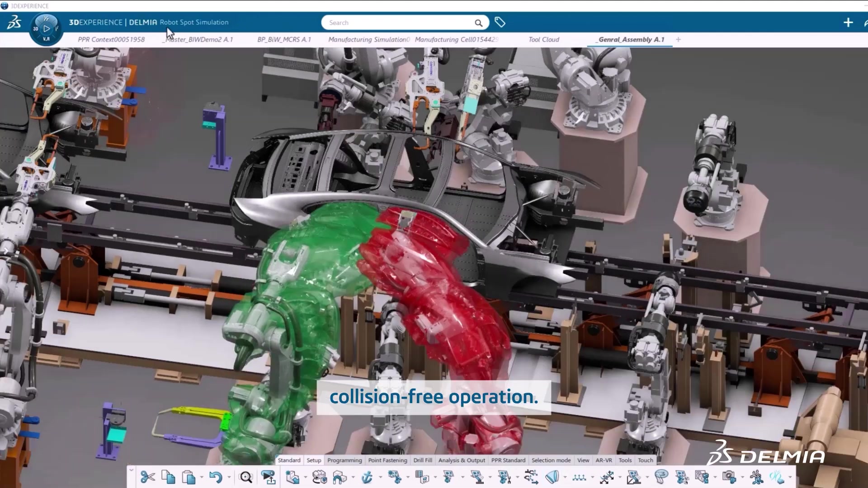The image size is (868, 488).
Task: Click the insert new product icon
Action: tap(292, 477)
